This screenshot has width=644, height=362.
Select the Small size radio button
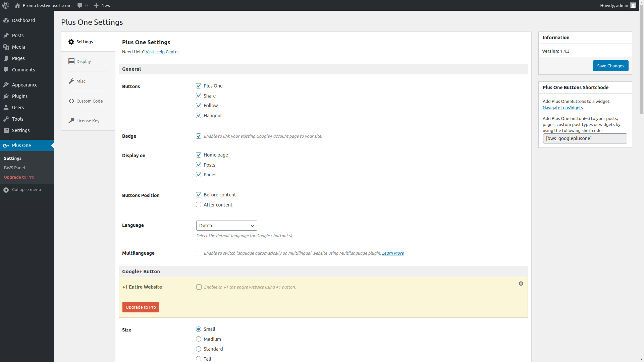pyautogui.click(x=199, y=329)
